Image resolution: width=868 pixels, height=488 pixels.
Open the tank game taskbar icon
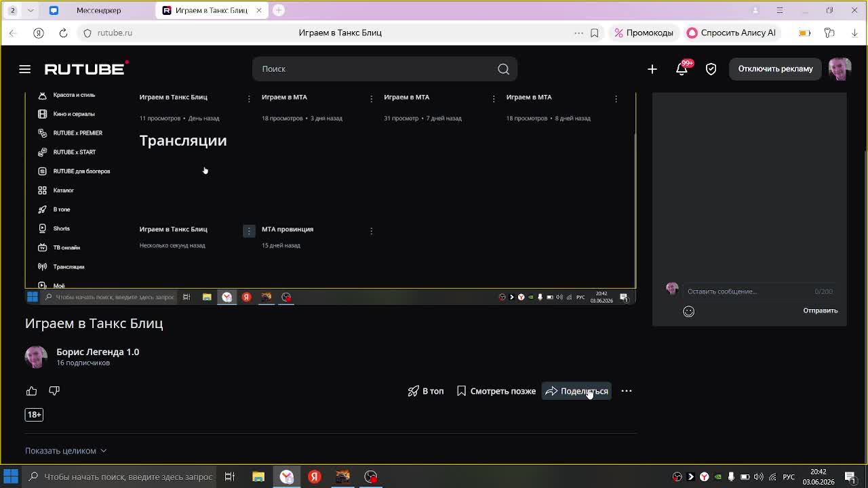tap(342, 476)
